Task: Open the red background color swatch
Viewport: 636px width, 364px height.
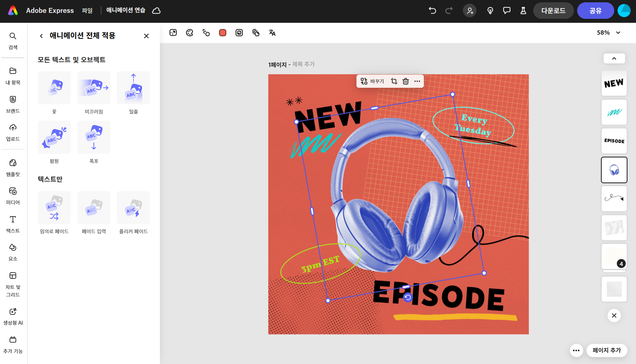Action: [222, 33]
